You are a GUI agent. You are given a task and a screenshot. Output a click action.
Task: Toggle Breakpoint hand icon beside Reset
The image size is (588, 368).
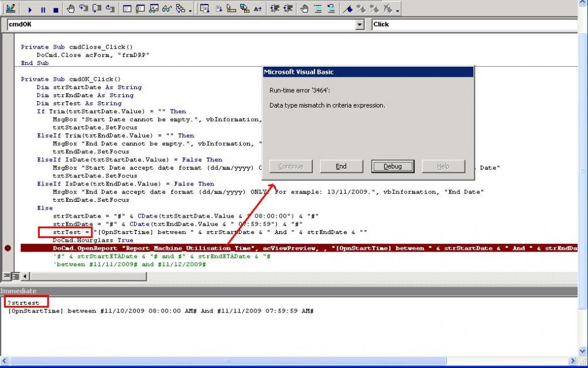tap(70, 9)
